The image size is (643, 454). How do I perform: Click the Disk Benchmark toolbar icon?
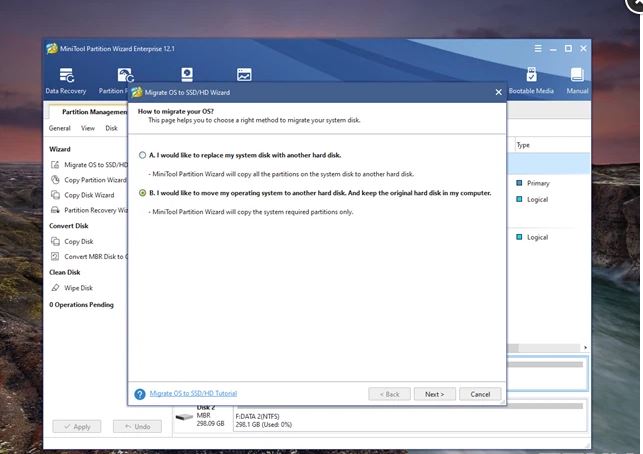point(187,75)
